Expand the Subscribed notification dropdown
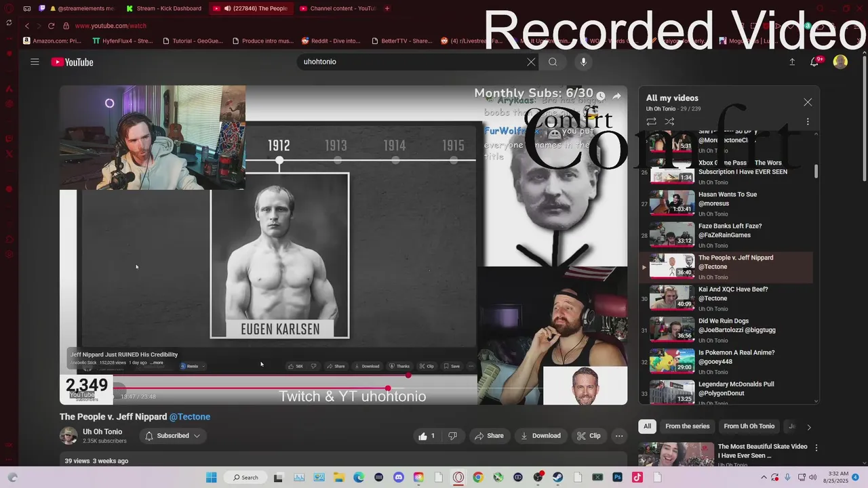Viewport: 868px width, 488px height. point(173,436)
